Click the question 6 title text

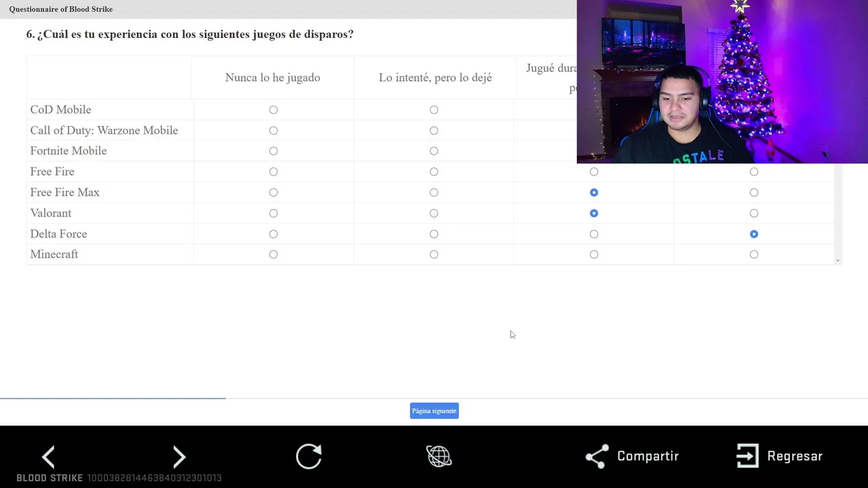click(190, 34)
